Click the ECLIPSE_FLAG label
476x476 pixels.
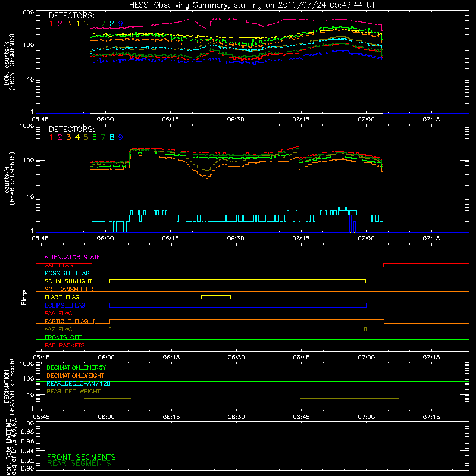click(x=65, y=305)
